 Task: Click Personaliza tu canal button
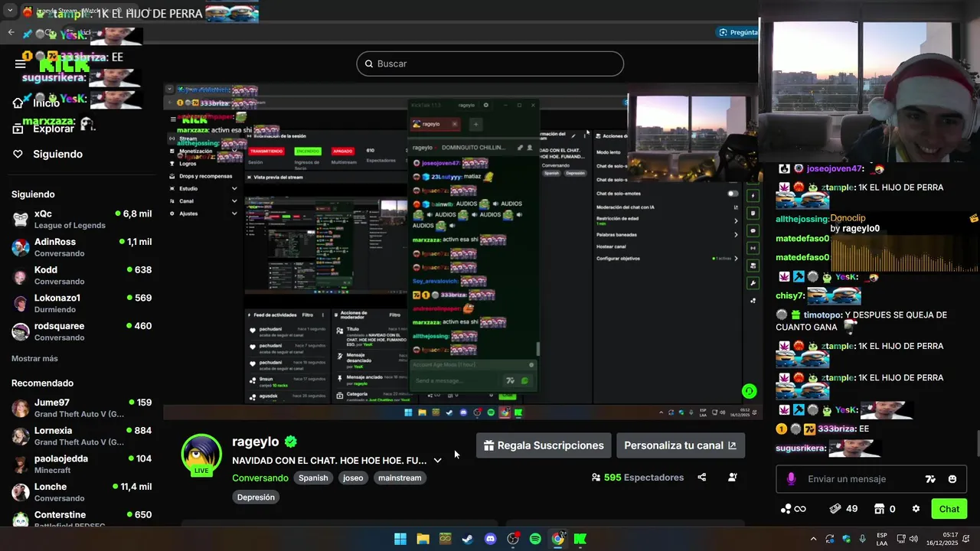[x=680, y=445]
